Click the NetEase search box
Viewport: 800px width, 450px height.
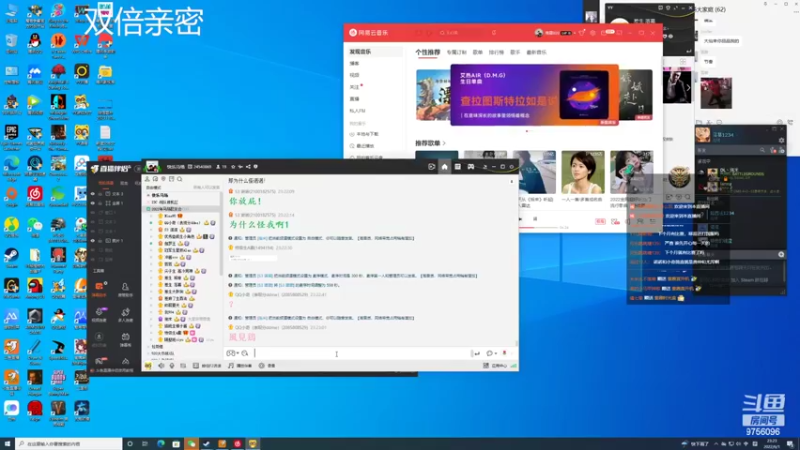pyautogui.click(x=462, y=33)
